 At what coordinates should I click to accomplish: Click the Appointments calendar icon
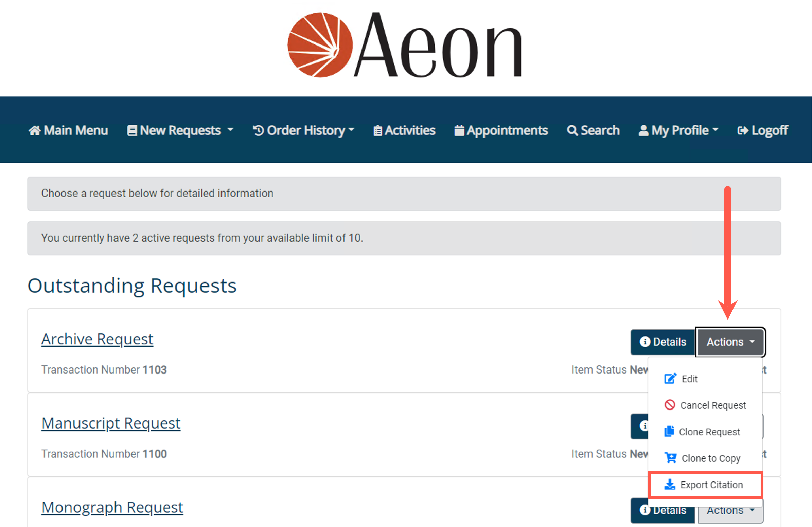tap(459, 130)
